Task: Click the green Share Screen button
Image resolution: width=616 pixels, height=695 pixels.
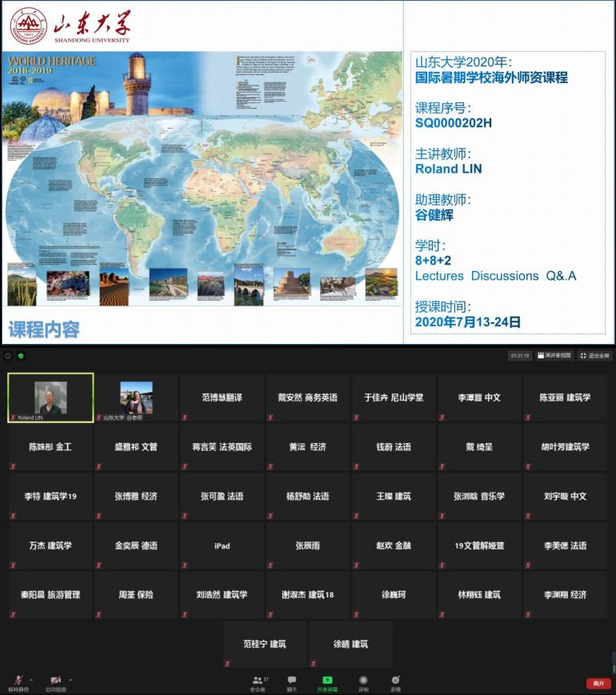Action: (327, 682)
